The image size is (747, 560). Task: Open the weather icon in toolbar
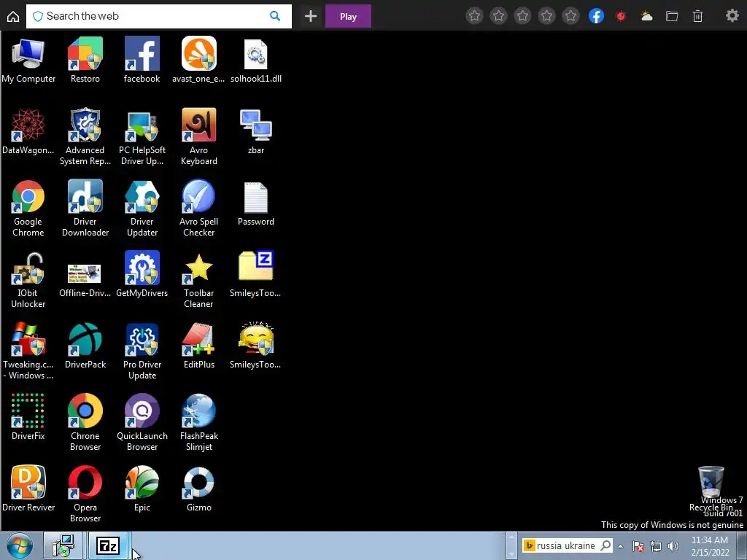point(646,16)
